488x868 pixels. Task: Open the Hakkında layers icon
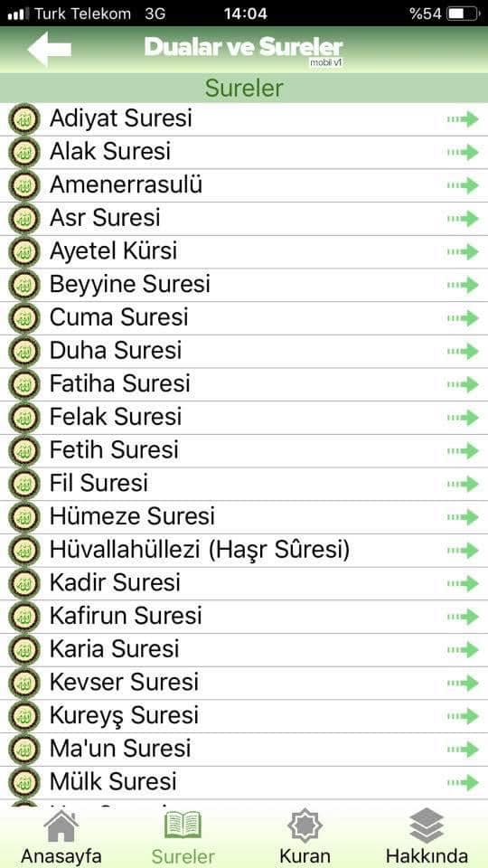(427, 826)
